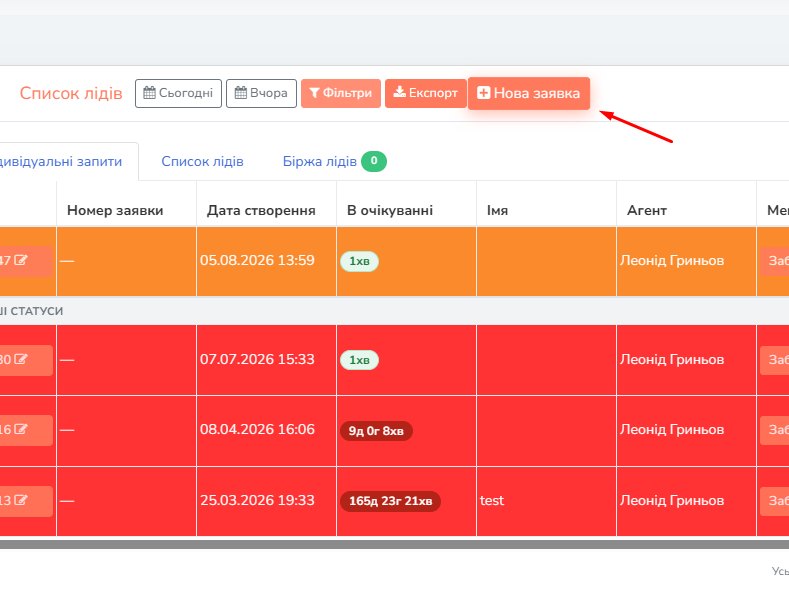
Task: Edit the lead created 07.07.2026 via pencil icon
Action: (21, 359)
